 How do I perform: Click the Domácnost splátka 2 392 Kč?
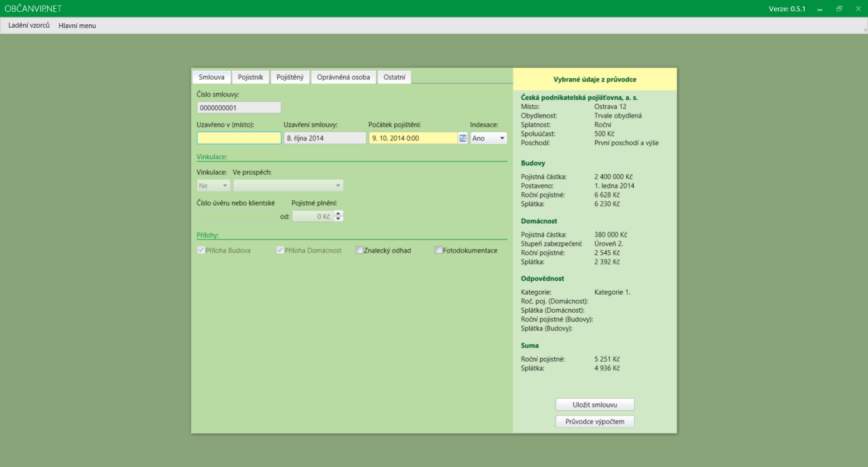point(607,261)
